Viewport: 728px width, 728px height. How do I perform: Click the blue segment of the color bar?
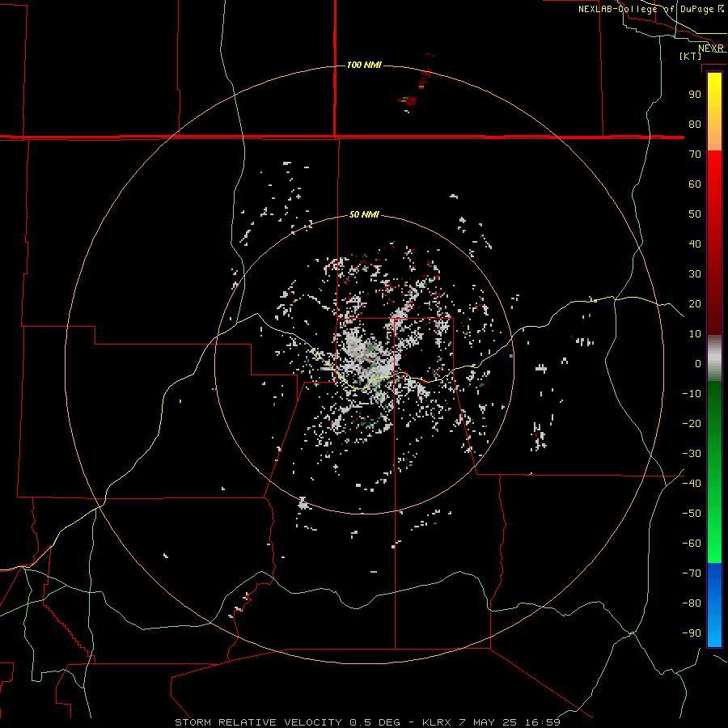(x=714, y=604)
